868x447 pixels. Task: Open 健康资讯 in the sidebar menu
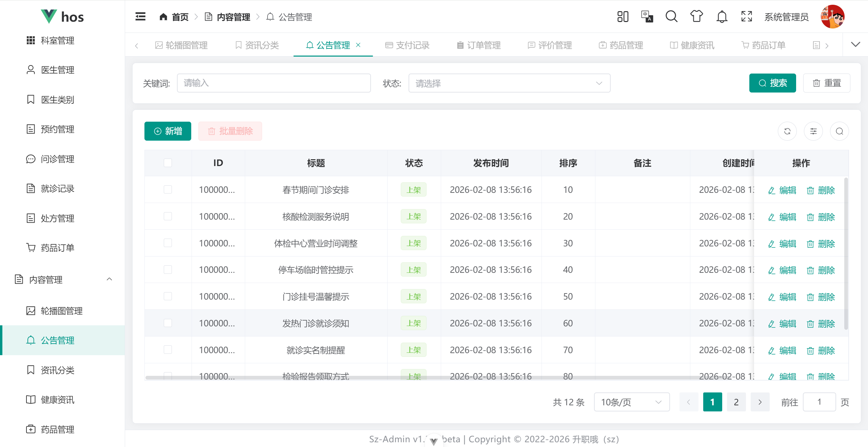tap(58, 400)
